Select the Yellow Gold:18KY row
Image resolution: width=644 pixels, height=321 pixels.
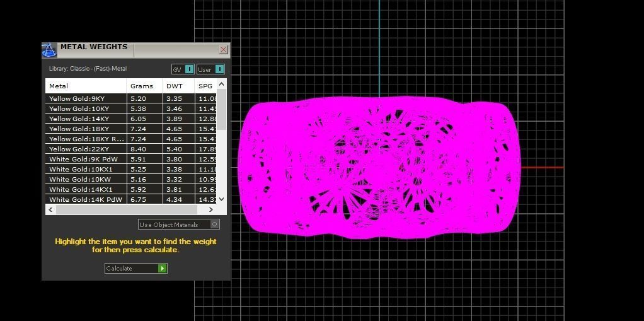[x=131, y=129]
